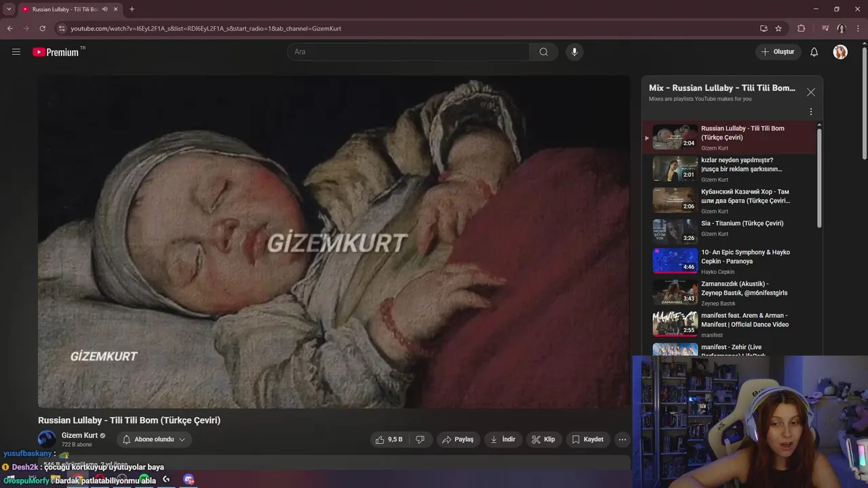Viewport: 868px width, 488px height.
Task: Open manifest Official Dance Video title
Action: [x=745, y=320]
